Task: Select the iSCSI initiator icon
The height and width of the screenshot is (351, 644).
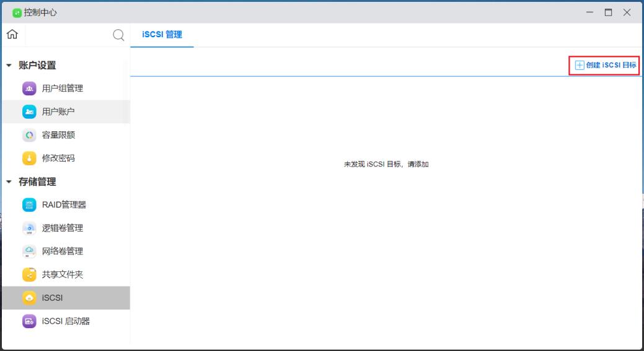Action: (x=30, y=321)
